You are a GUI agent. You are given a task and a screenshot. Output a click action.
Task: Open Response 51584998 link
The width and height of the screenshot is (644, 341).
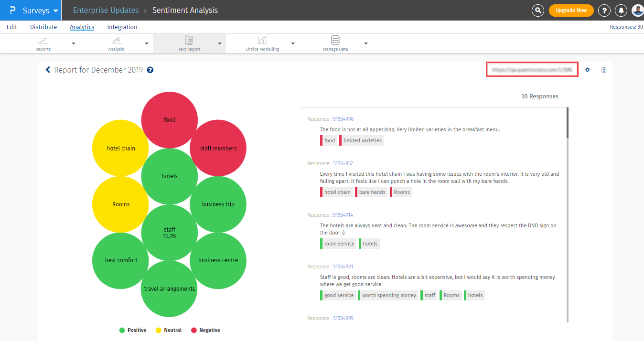[x=343, y=119]
